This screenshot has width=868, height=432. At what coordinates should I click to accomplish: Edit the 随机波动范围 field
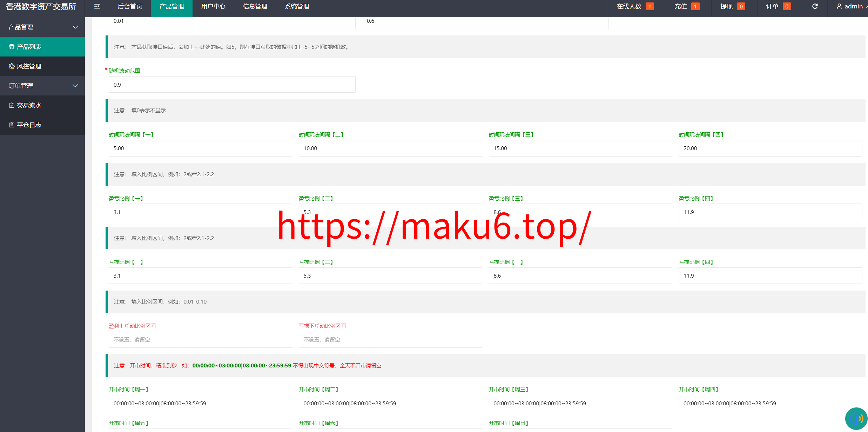click(232, 85)
